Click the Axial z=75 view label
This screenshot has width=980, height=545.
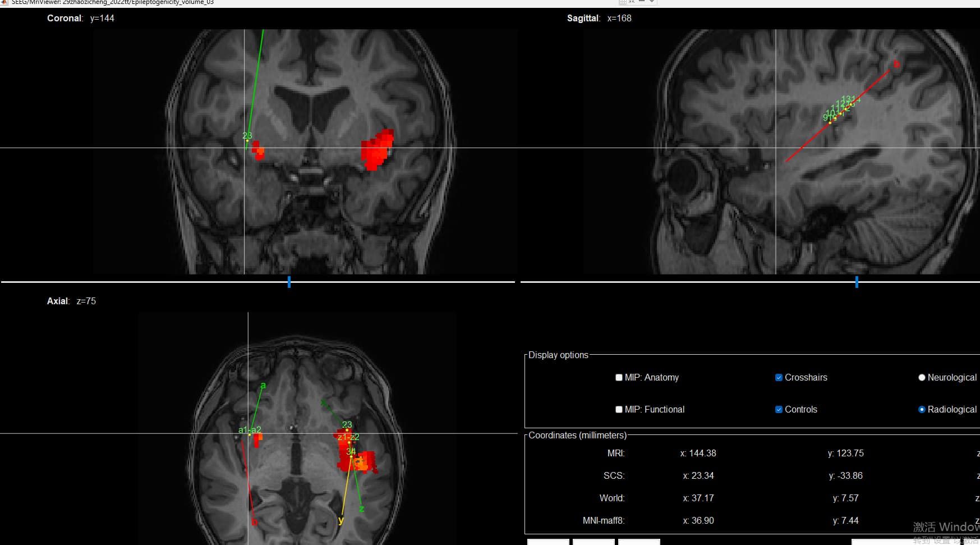point(71,301)
